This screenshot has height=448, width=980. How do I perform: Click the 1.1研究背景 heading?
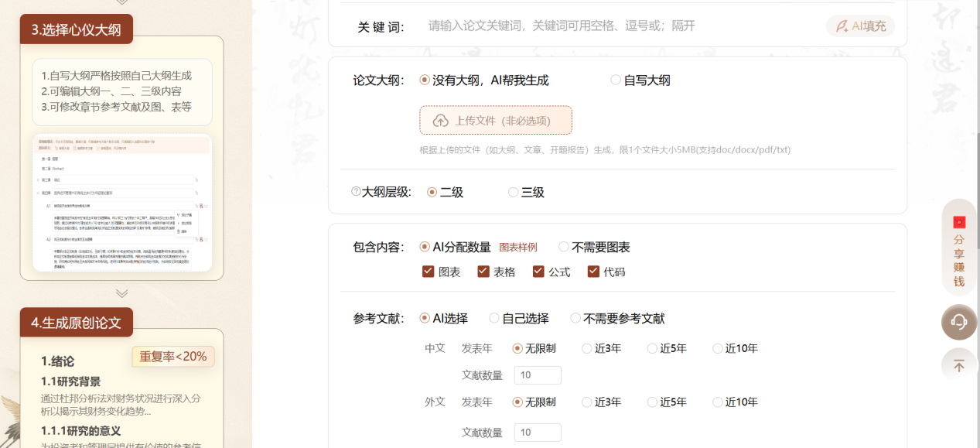pyautogui.click(x=70, y=381)
